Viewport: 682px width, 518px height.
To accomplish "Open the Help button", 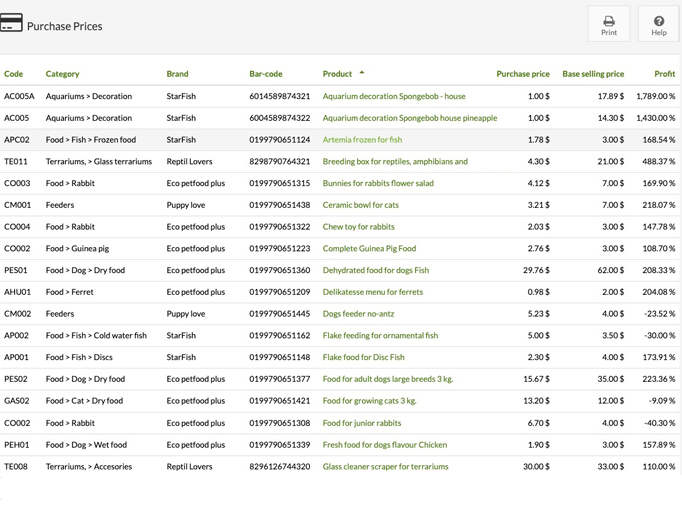I will (x=659, y=24).
